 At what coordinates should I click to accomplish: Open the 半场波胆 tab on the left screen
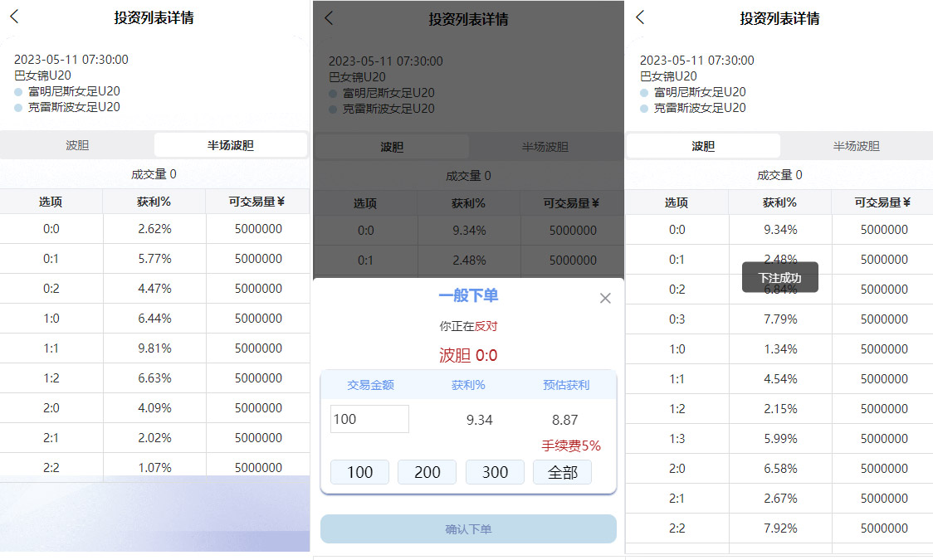click(231, 145)
